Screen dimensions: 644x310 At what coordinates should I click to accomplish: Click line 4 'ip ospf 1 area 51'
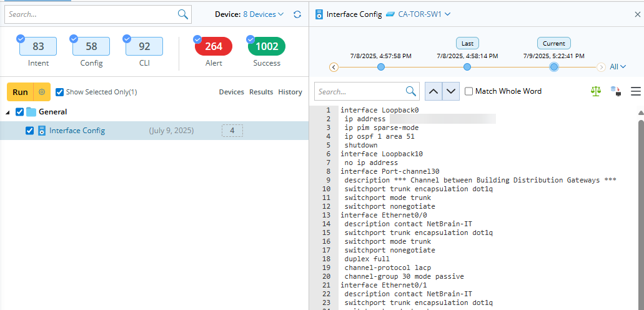[380, 136]
